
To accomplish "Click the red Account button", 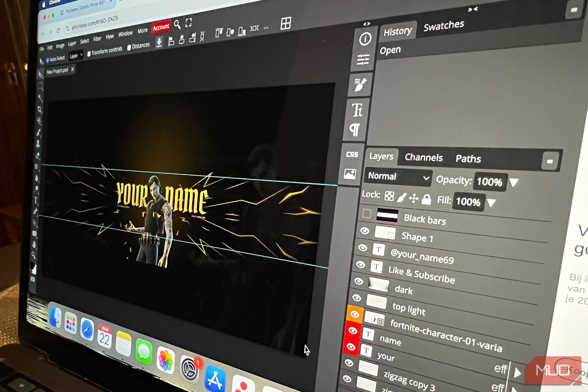I will [x=161, y=27].
